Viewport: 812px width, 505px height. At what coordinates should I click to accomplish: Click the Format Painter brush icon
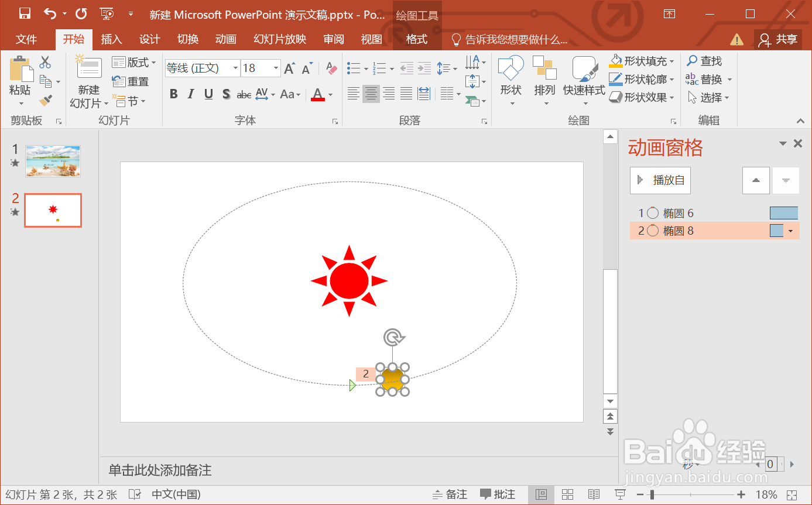[x=46, y=101]
